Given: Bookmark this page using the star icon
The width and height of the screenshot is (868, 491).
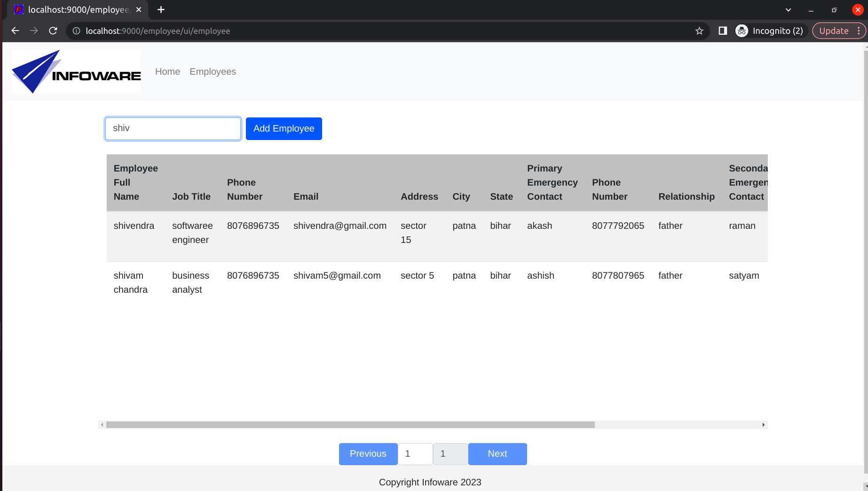Looking at the screenshot, I should pyautogui.click(x=699, y=31).
